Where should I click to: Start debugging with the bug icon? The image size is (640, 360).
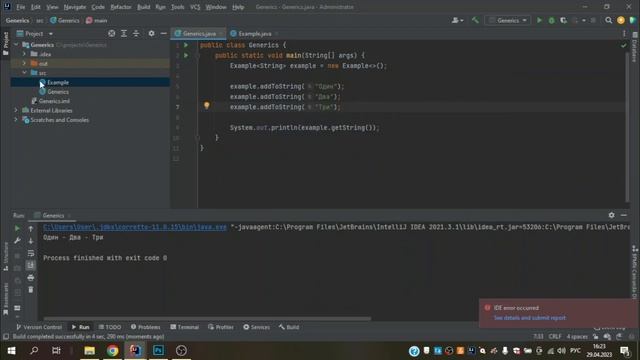551,20
